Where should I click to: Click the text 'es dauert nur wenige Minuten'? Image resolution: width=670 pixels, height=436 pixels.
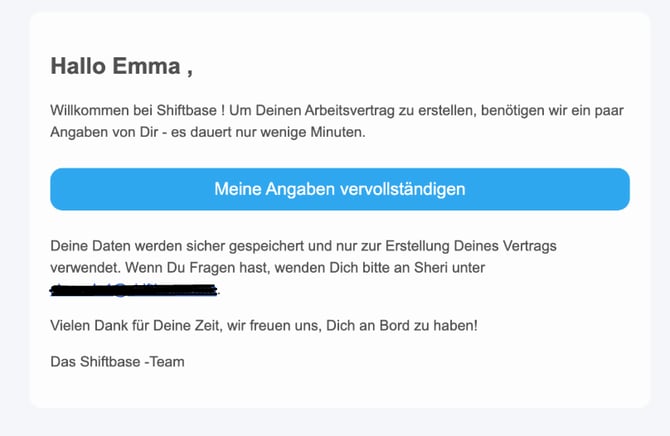click(x=268, y=132)
